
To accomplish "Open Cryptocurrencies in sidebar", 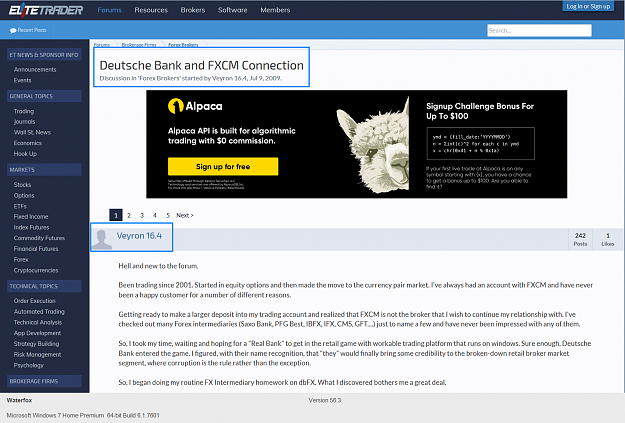I will click(36, 270).
